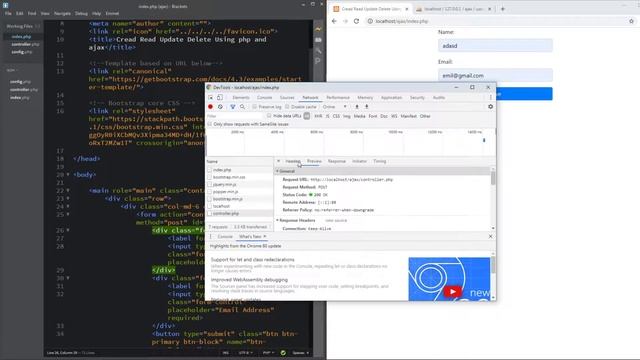Click the Brackets Live Preview lightning icon
Viewport: 640px width, 360px height.
[318, 29]
